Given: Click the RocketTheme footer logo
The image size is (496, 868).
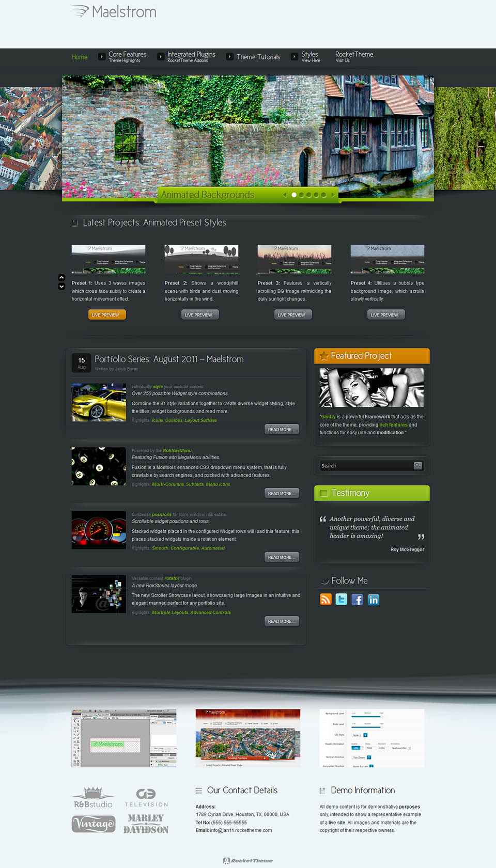Looking at the screenshot, I should point(248,861).
